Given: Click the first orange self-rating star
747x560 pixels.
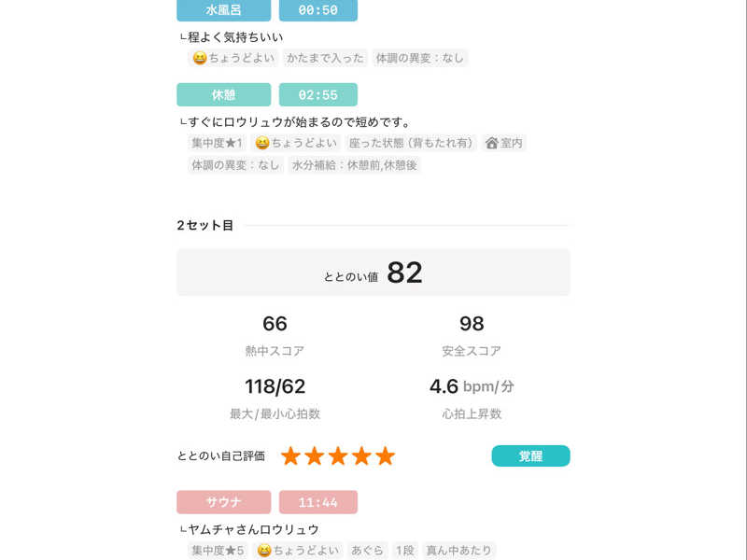Looking at the screenshot, I should pos(291,456).
